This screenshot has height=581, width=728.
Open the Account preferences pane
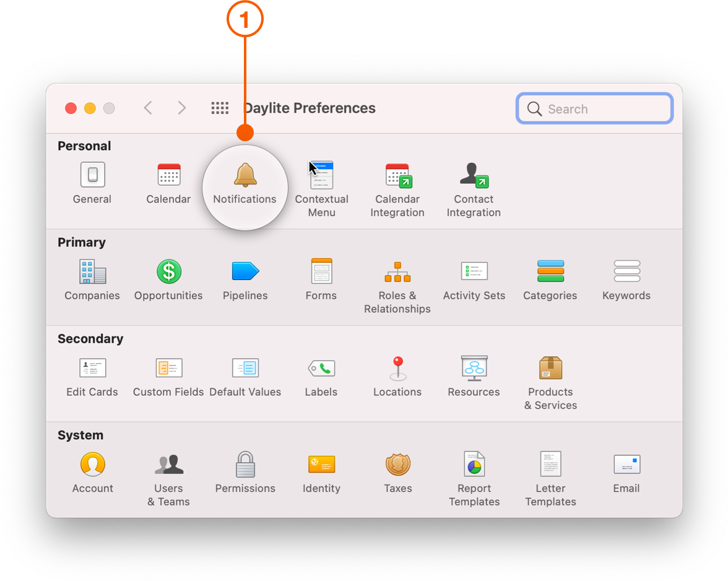click(x=92, y=473)
